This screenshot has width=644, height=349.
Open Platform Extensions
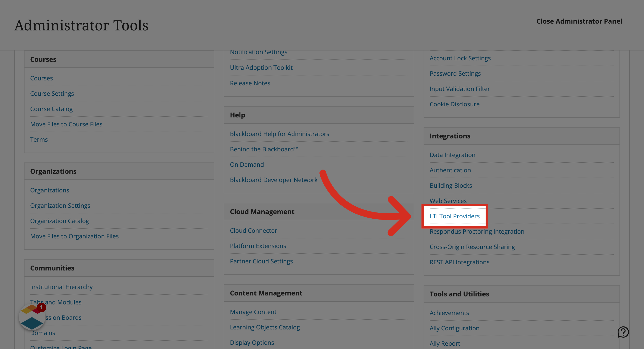pyautogui.click(x=258, y=246)
